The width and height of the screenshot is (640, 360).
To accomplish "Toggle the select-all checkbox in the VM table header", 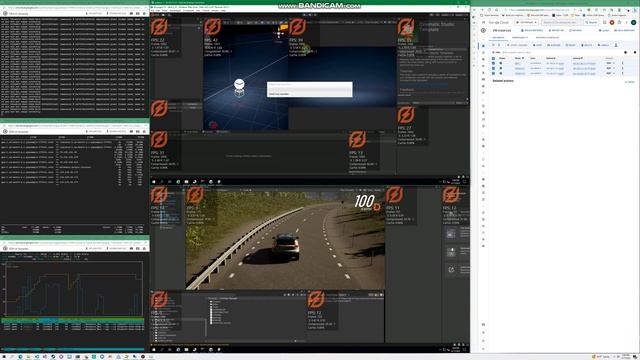I will point(493,58).
